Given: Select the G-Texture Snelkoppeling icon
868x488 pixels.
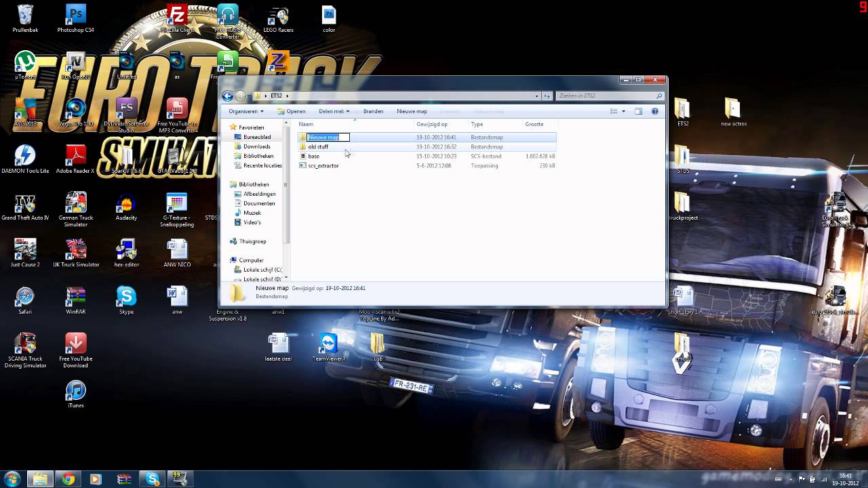Looking at the screenshot, I should (177, 209).
